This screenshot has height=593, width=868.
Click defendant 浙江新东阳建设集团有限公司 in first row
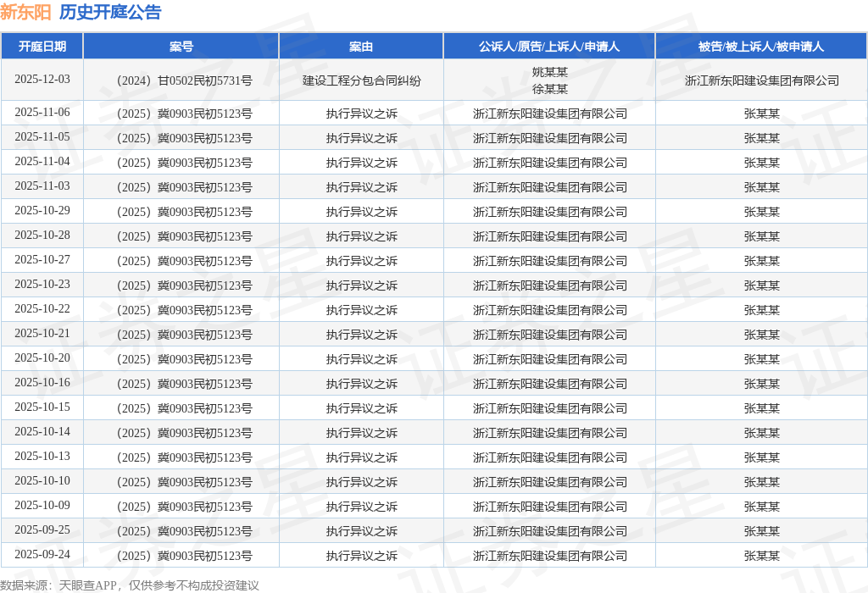point(762,80)
